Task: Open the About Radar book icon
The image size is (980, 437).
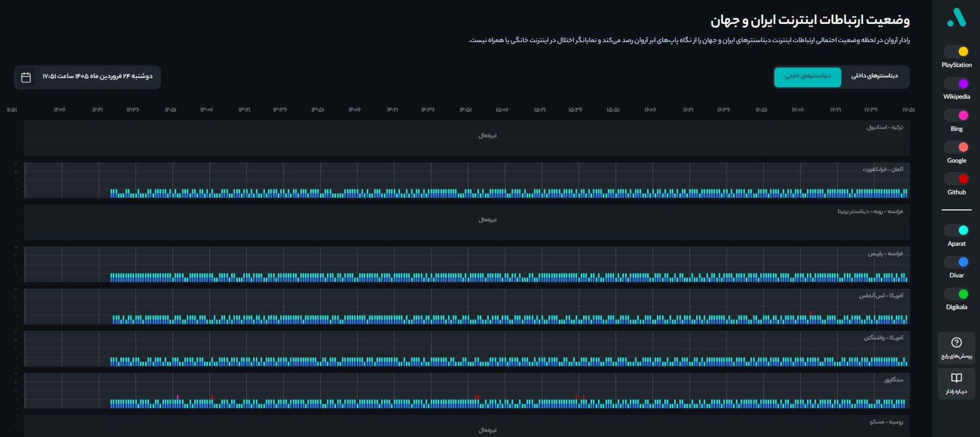Action: coord(956,378)
